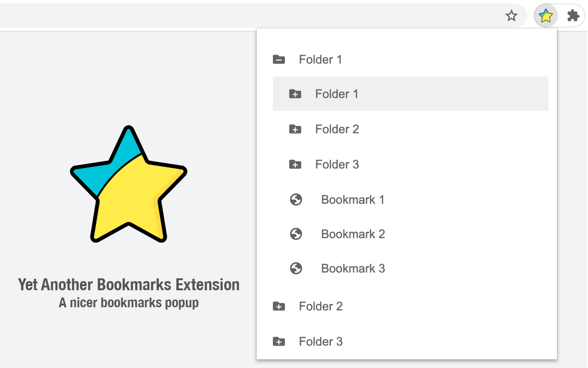
Task: Select the nested 'Folder 2' label above Bookmark 1
Action: point(337,129)
